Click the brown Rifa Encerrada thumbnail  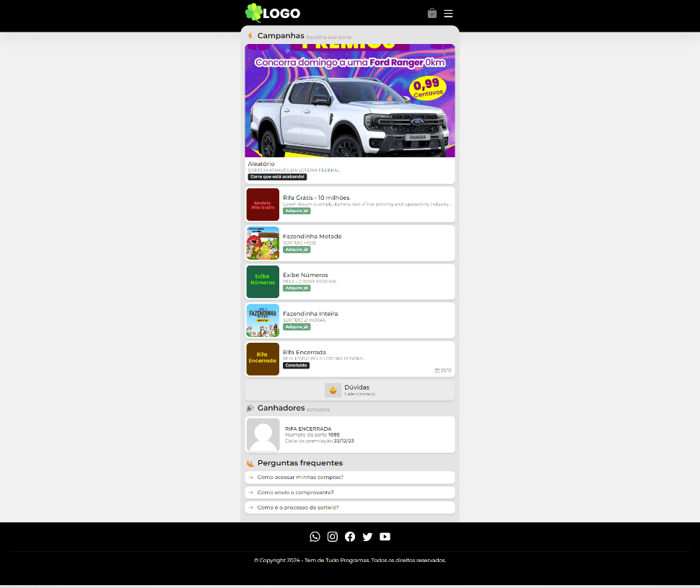(x=263, y=359)
